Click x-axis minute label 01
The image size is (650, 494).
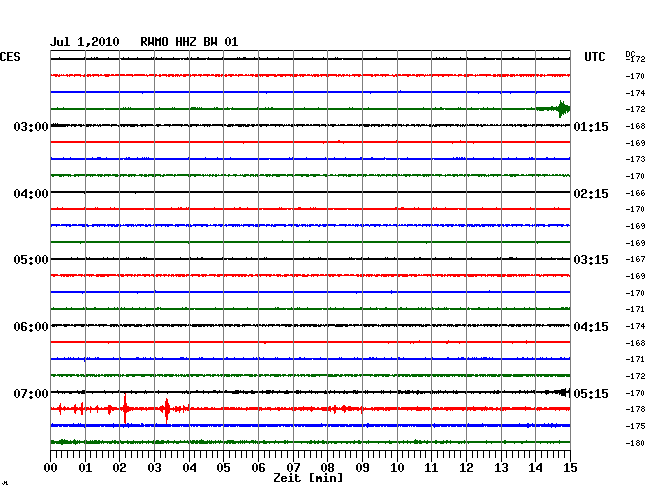tap(85, 467)
